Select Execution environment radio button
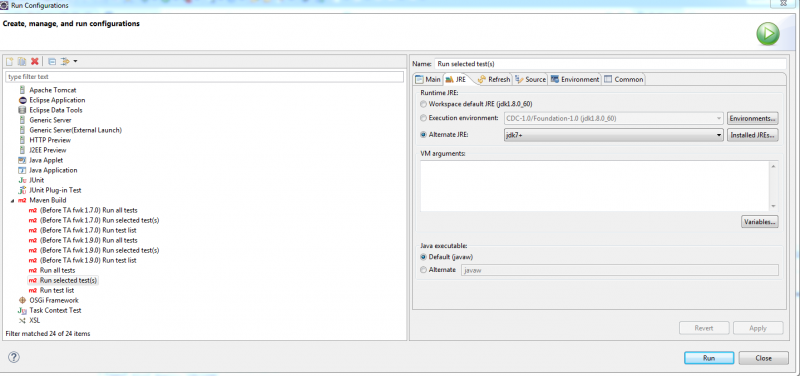 423,118
